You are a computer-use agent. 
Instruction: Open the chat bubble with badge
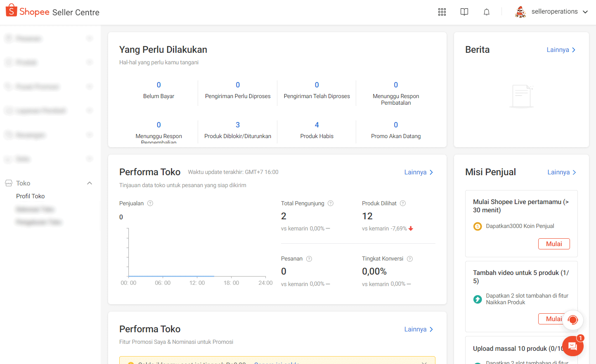572,346
